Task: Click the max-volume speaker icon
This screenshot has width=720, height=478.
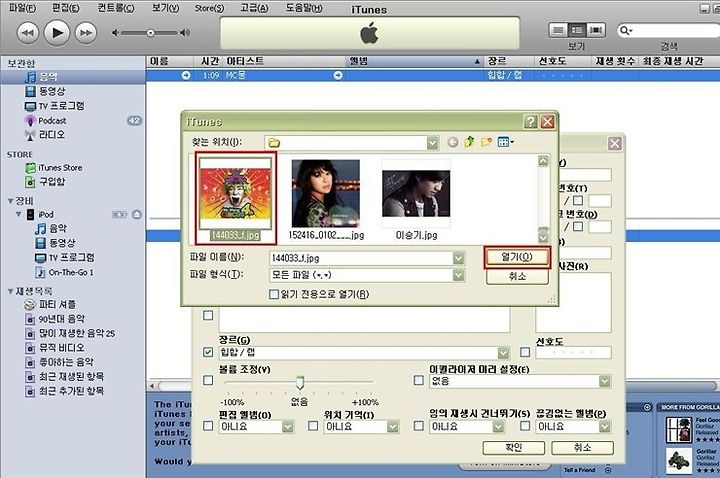Action: (x=185, y=33)
